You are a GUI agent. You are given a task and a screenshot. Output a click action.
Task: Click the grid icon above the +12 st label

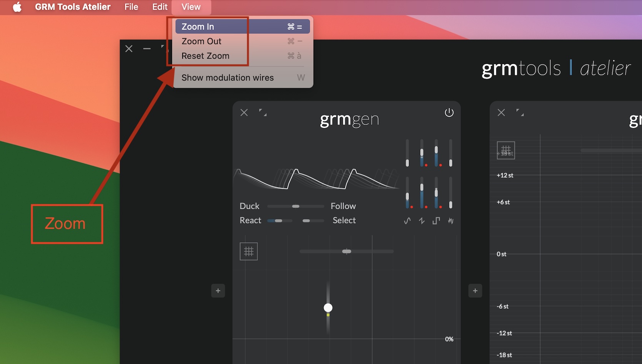506,150
